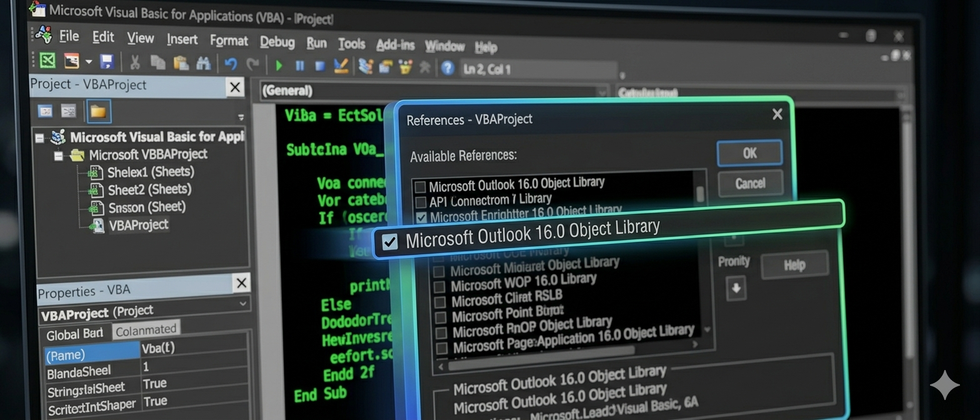Lower reference priority with down arrow button
This screenshot has width=980, height=420.
[x=736, y=288]
